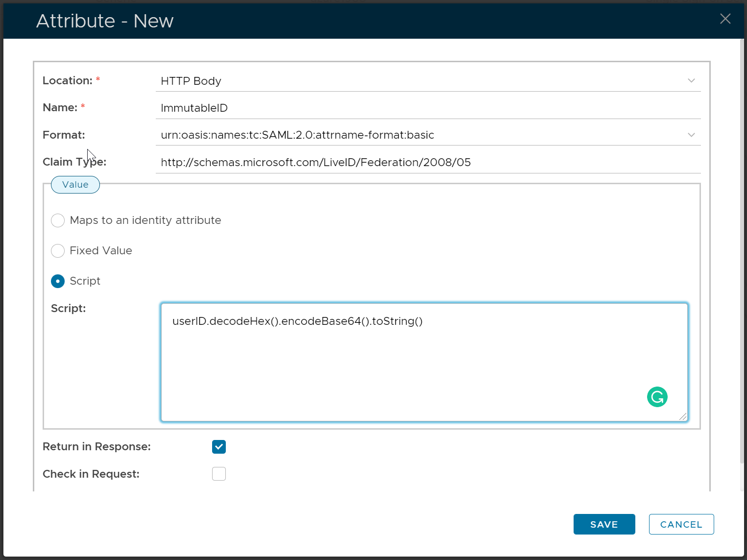Viewport: 747px width, 560px height.
Task: Close the Attribute - New dialog
Action: [725, 19]
